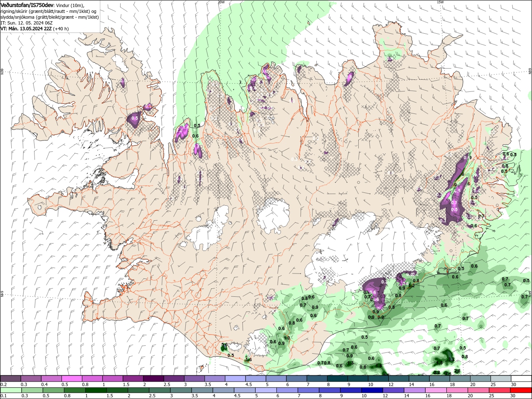532x399 pixels.
Task: Click the 'rigning/skúrir' legend description line
Action: [48, 11]
